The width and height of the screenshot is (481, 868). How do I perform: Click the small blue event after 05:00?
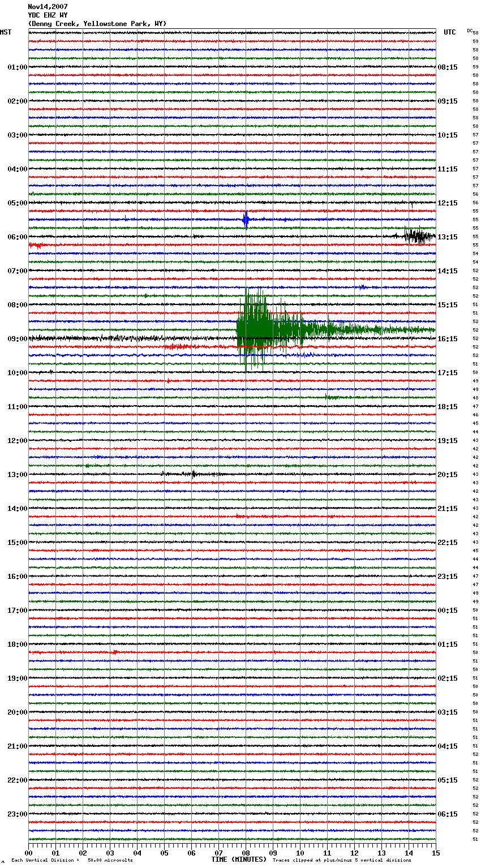[x=246, y=219]
